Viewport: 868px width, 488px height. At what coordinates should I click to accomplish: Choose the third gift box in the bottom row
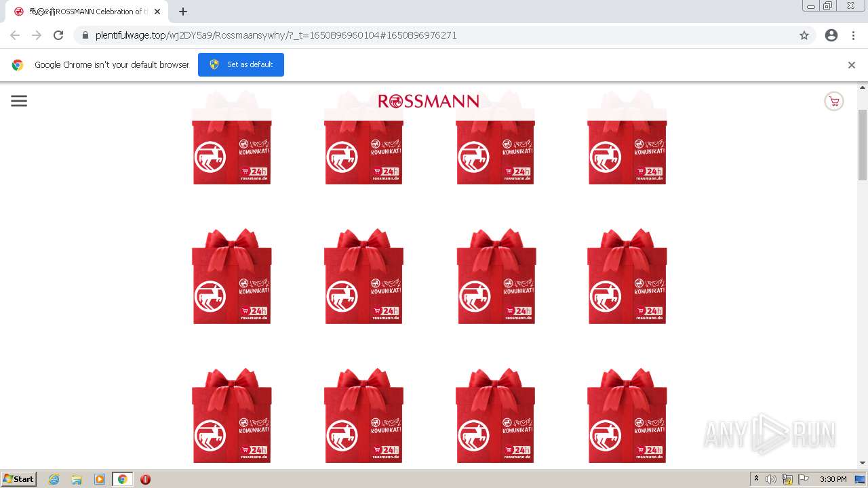496,415
